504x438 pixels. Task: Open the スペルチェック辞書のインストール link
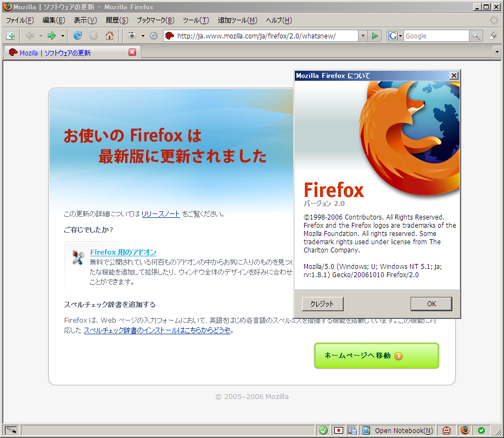[157, 330]
